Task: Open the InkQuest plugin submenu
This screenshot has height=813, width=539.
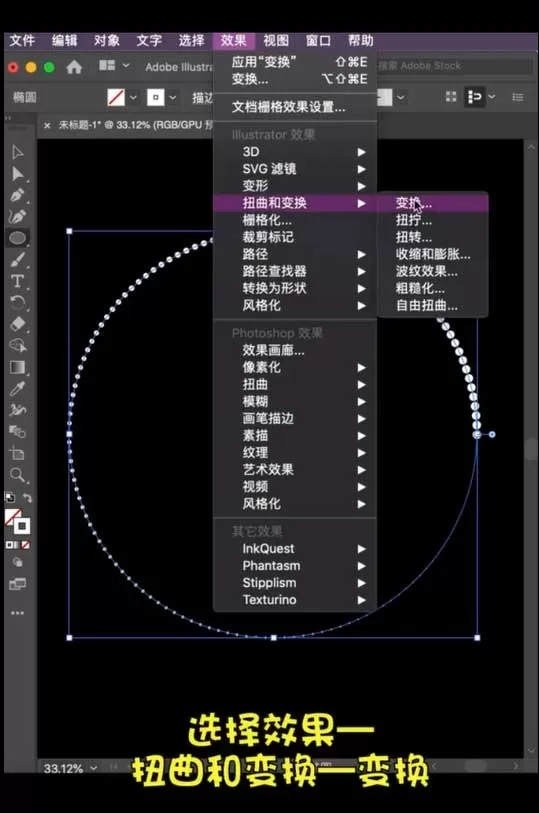Action: (x=294, y=549)
